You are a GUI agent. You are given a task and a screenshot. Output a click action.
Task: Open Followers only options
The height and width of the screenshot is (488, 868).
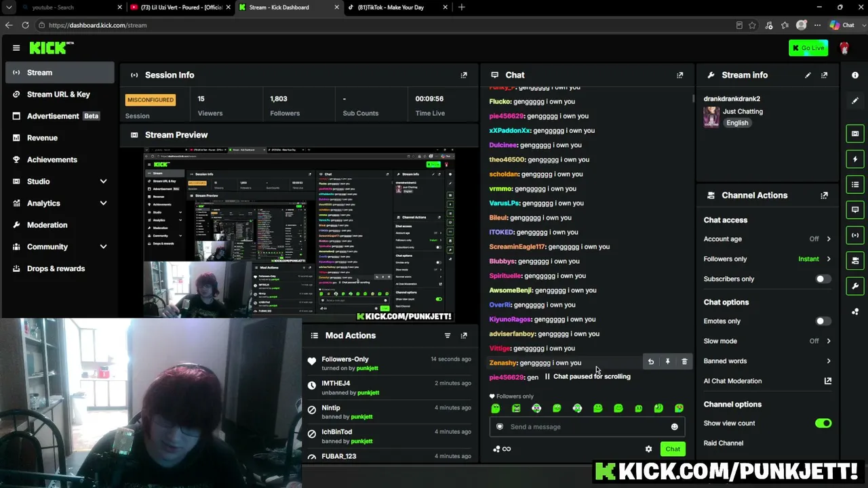click(767, 259)
